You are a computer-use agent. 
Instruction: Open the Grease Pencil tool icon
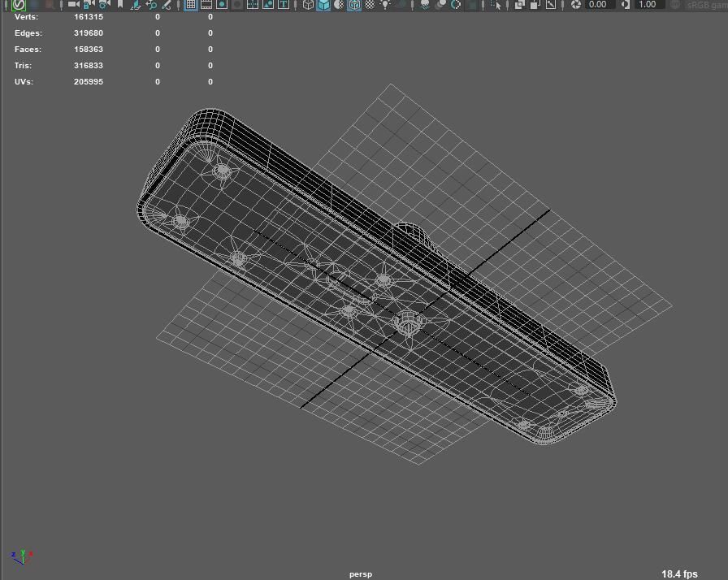click(167, 5)
